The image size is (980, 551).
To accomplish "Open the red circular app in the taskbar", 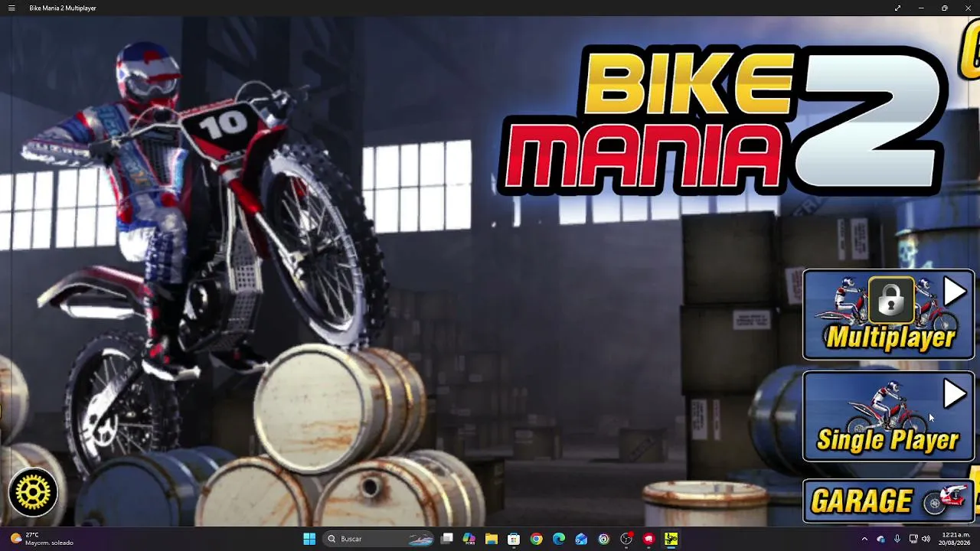I will [x=649, y=539].
